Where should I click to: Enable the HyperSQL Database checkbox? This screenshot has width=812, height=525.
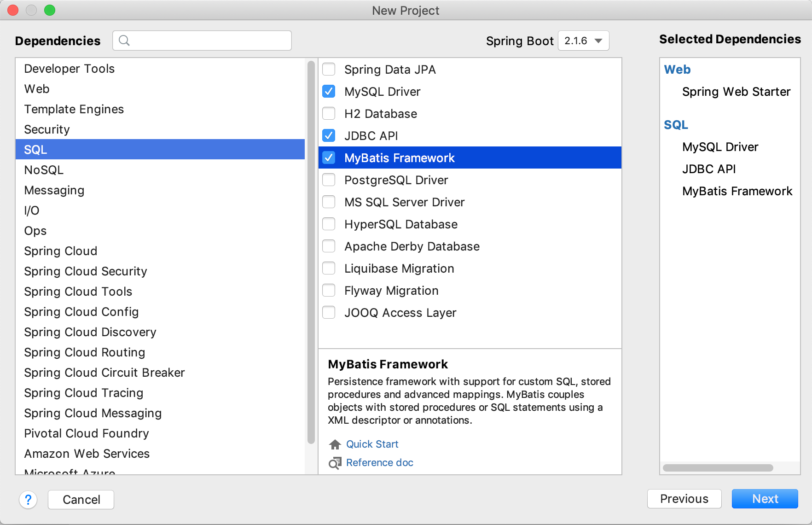click(x=329, y=224)
